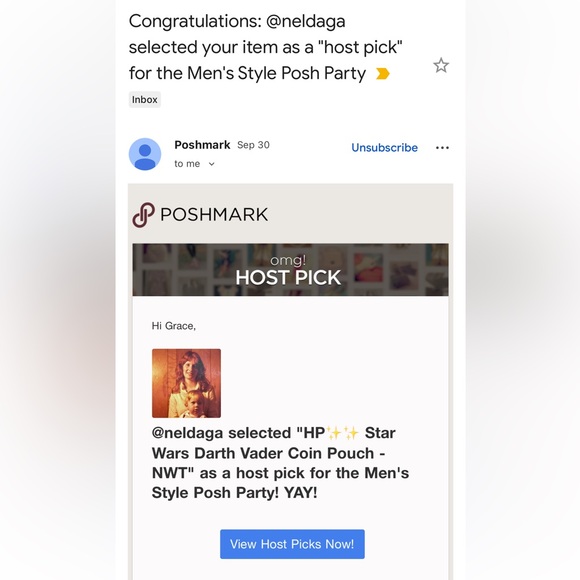Screen dimensions: 580x580
Task: Click the Poshmark sender avatar icon
Action: click(145, 154)
